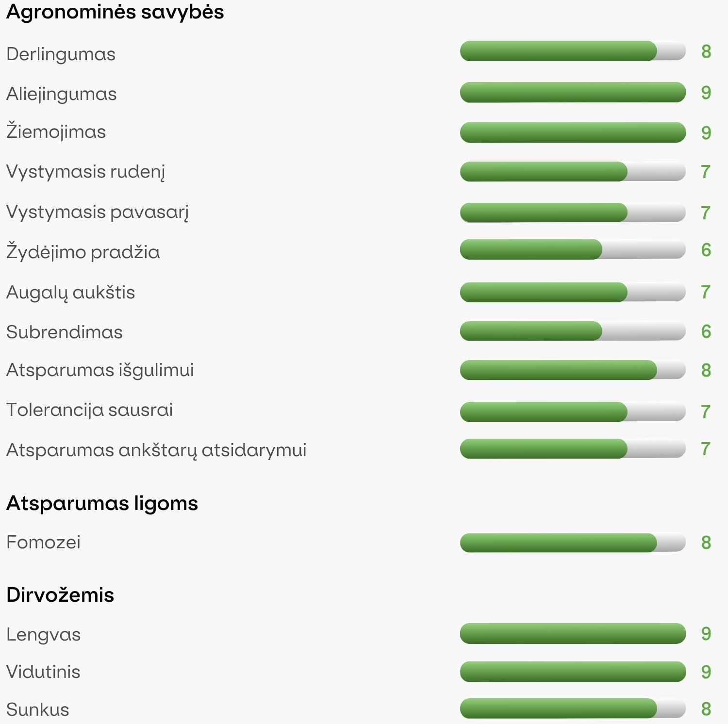Click the Atsparumas ligoms heading
Viewport: 728px width, 724px height.
102,504
